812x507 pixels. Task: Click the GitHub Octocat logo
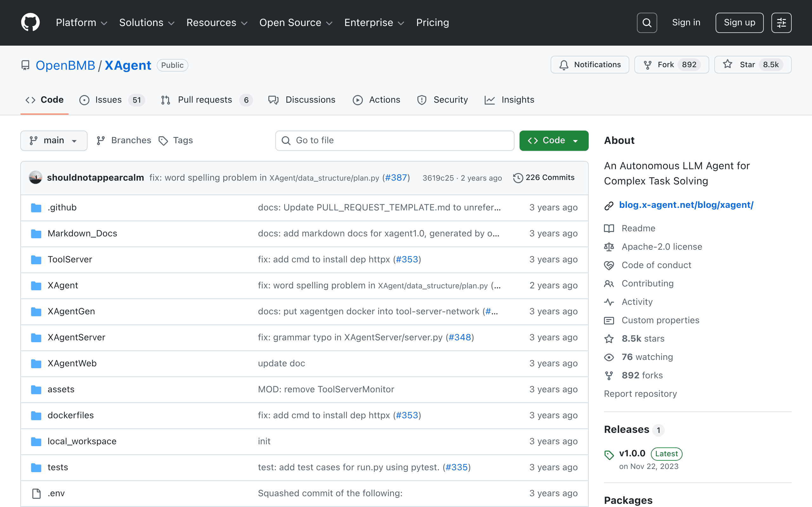click(x=30, y=22)
